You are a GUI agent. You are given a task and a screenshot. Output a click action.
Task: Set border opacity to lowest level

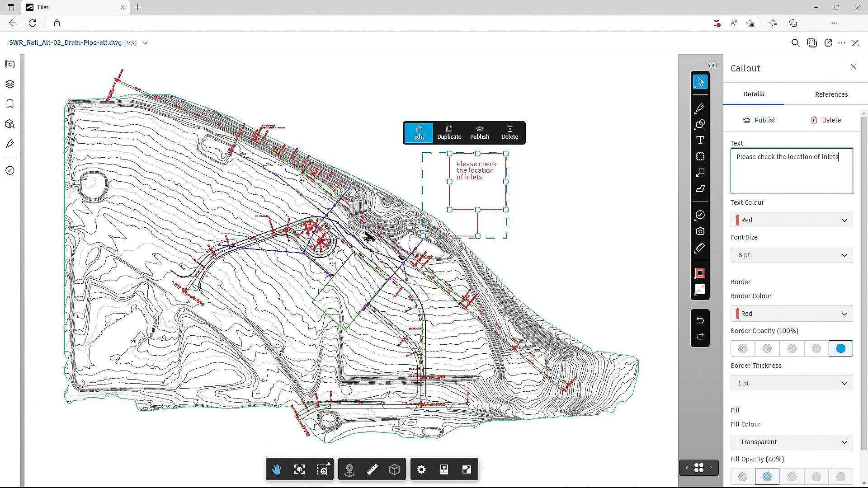click(x=743, y=348)
